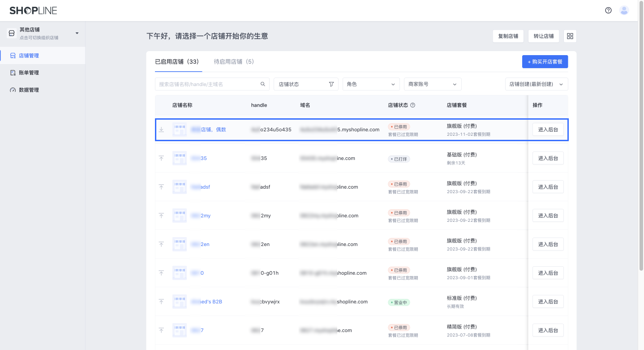644x350 pixels.
Task: Focus the store name search field
Action: pos(208,84)
